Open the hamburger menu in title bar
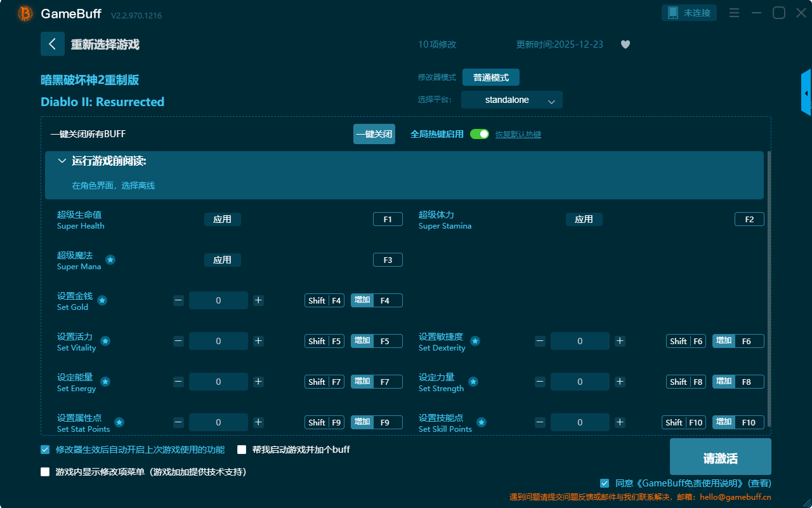This screenshot has width=812, height=508. [734, 13]
